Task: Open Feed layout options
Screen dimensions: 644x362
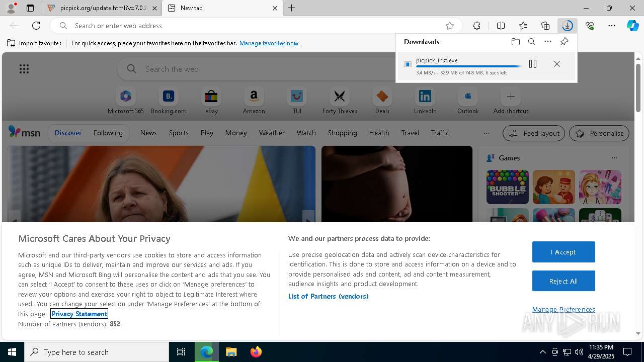Action: pyautogui.click(x=534, y=133)
